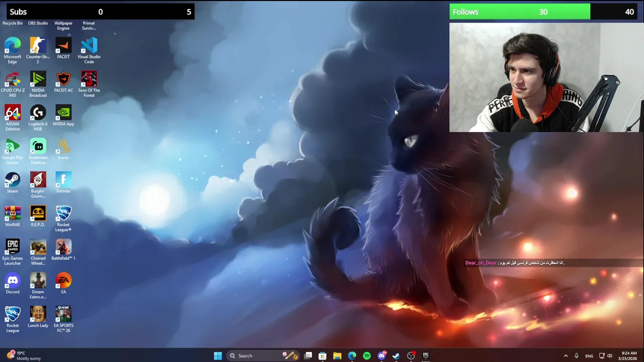
Task: Open Microsoft Store from the taskbar
Action: [x=323, y=355]
